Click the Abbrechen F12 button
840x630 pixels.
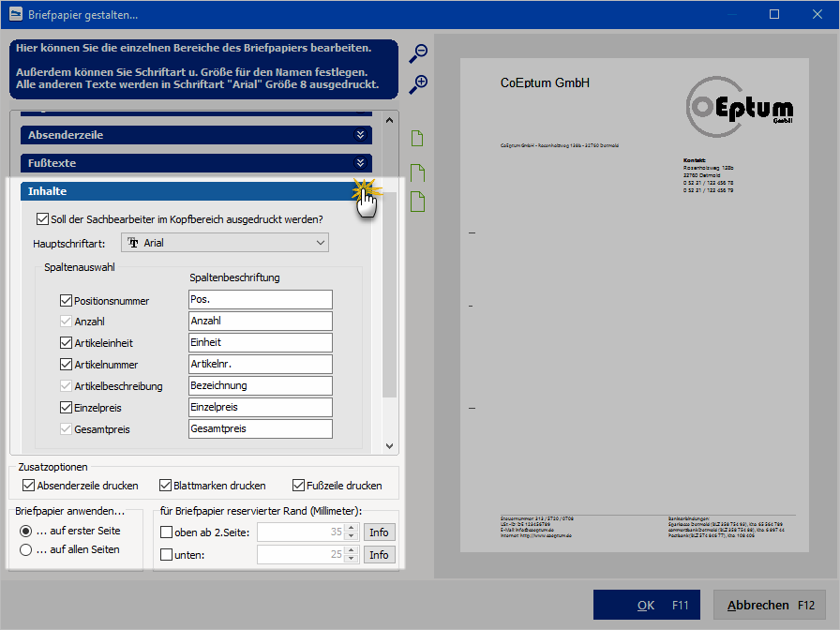click(771, 605)
